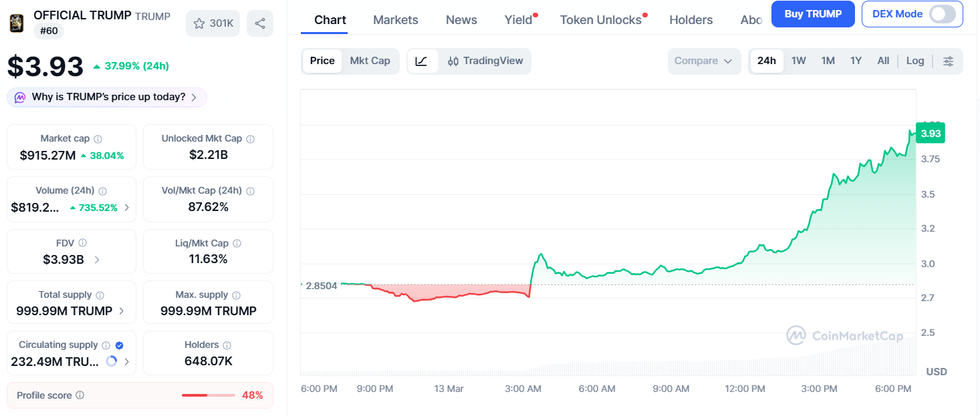Click the Volume (24h) info icon

tap(103, 191)
